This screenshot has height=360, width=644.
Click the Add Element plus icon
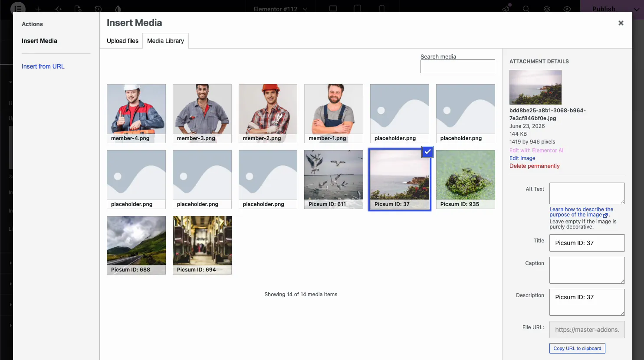point(38,9)
